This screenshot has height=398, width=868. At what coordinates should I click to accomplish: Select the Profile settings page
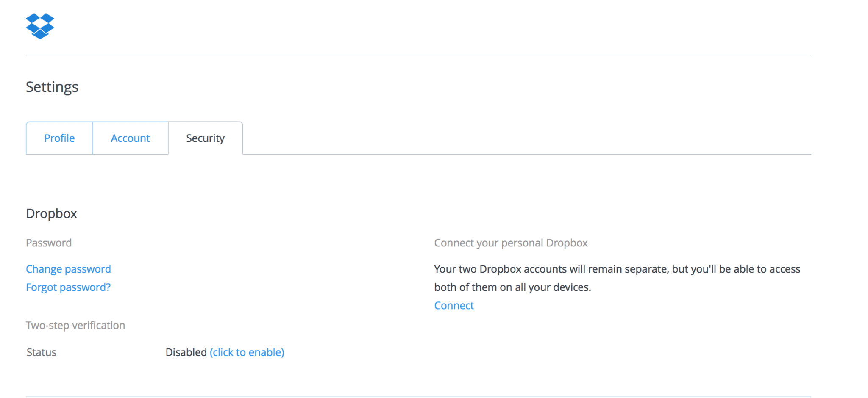(59, 138)
